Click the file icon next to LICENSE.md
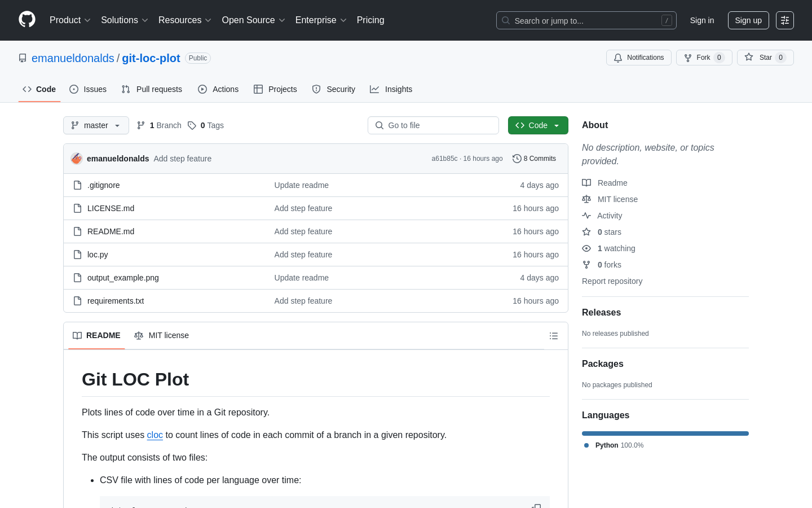812x508 pixels. click(78, 208)
